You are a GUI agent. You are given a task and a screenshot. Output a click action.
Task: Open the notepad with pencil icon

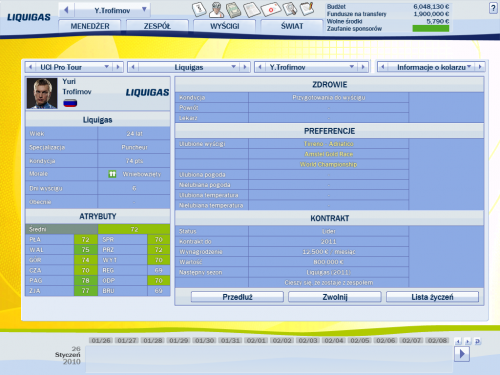[x=307, y=9]
